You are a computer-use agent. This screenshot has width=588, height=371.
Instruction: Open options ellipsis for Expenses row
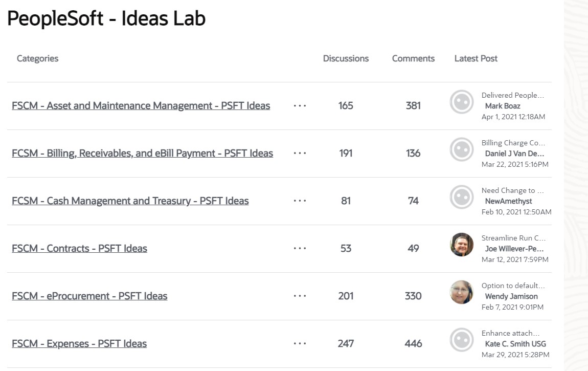coord(300,344)
